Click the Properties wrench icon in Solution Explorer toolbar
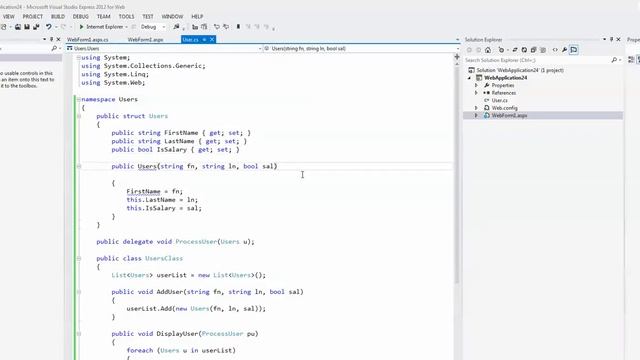The width and height of the screenshot is (640, 360). click(x=564, y=50)
